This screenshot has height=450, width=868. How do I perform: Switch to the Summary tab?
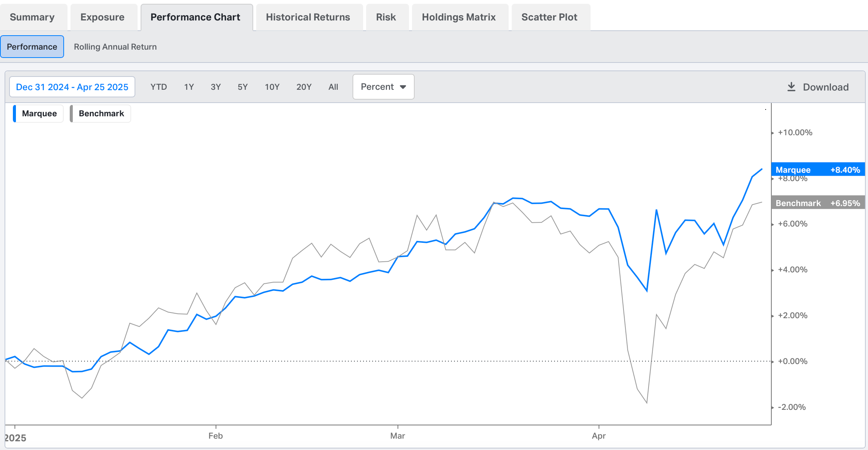tap(32, 17)
